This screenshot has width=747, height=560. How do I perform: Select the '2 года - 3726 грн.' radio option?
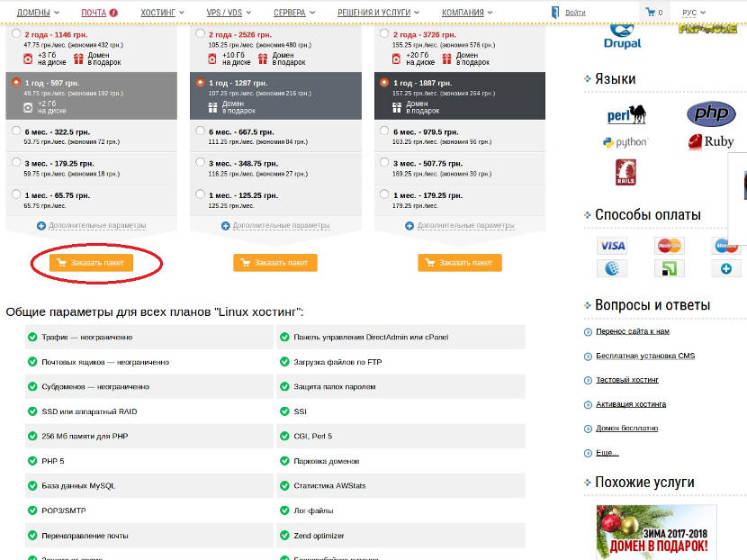[384, 33]
